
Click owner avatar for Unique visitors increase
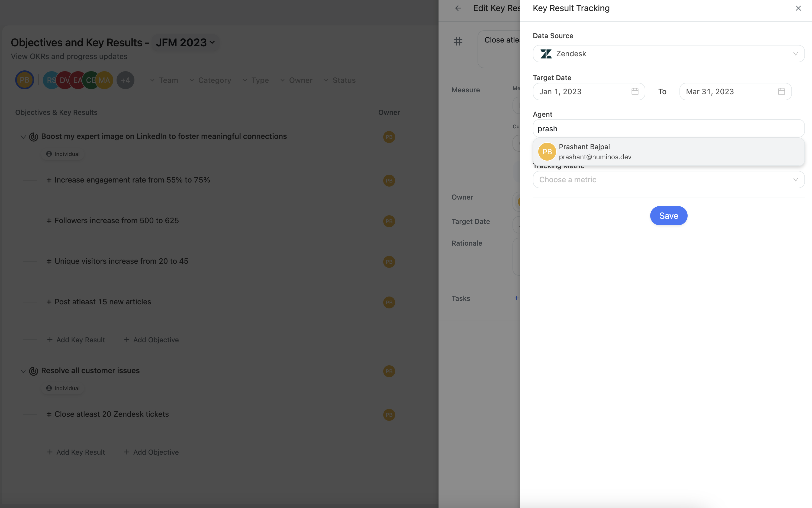tap(389, 262)
